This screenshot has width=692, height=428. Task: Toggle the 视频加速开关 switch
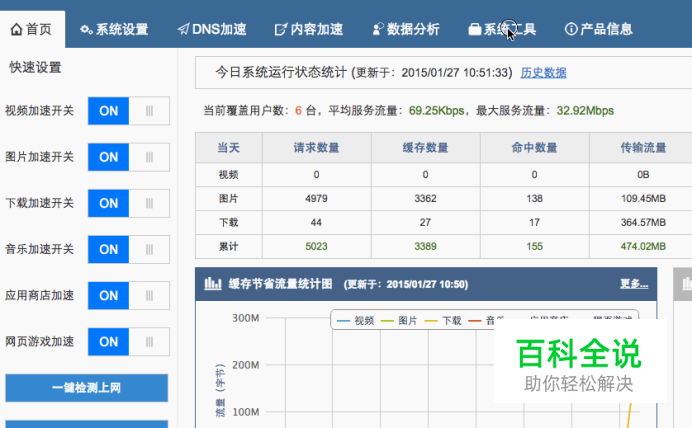coord(128,111)
